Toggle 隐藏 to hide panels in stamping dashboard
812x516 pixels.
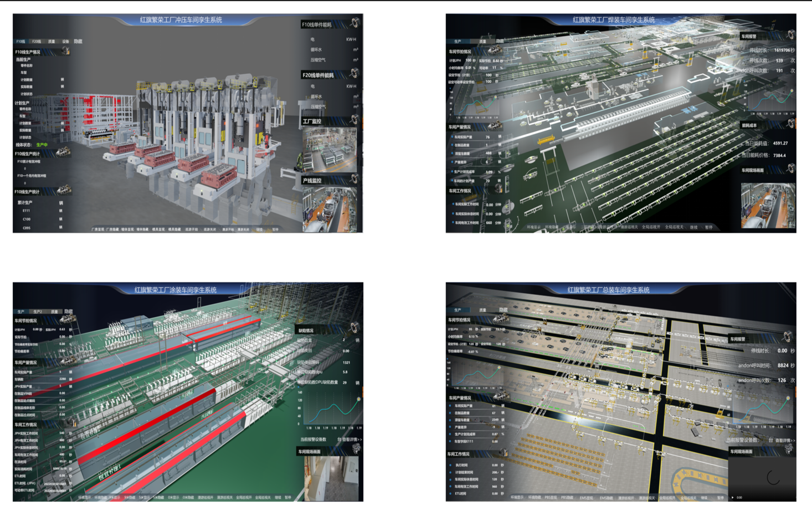78,41
